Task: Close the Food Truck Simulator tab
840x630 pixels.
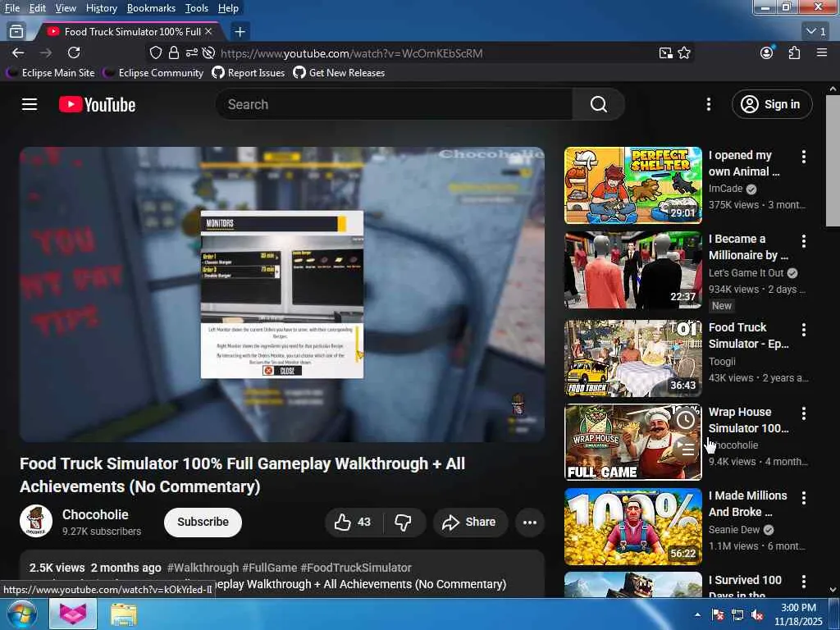Action: [209, 32]
